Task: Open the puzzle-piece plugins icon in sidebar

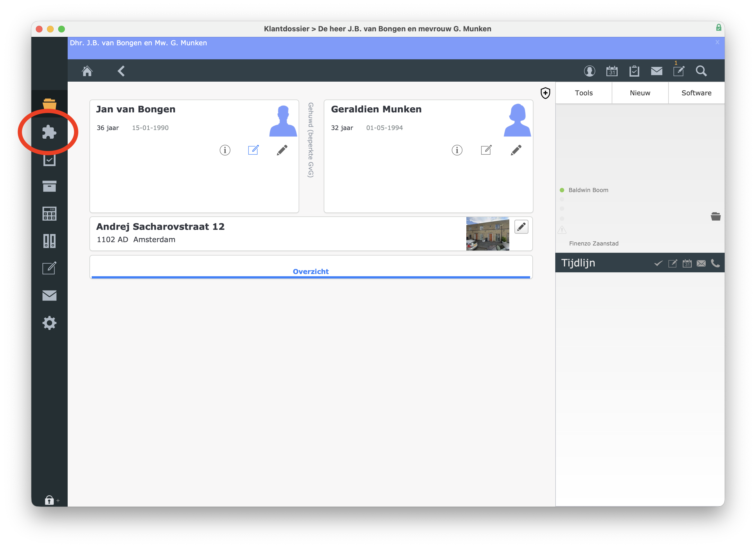Action: 49,132
